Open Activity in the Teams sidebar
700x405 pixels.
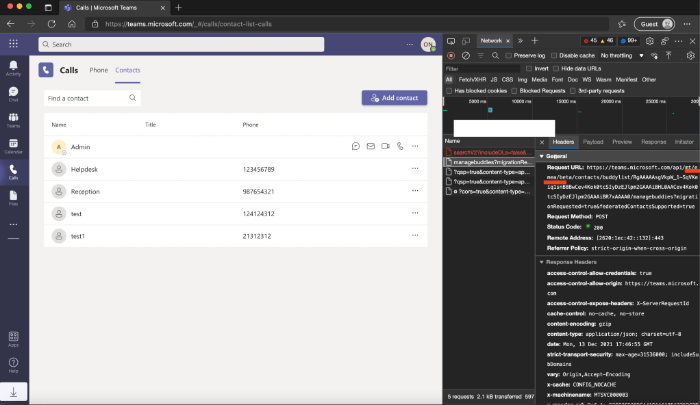point(13,68)
